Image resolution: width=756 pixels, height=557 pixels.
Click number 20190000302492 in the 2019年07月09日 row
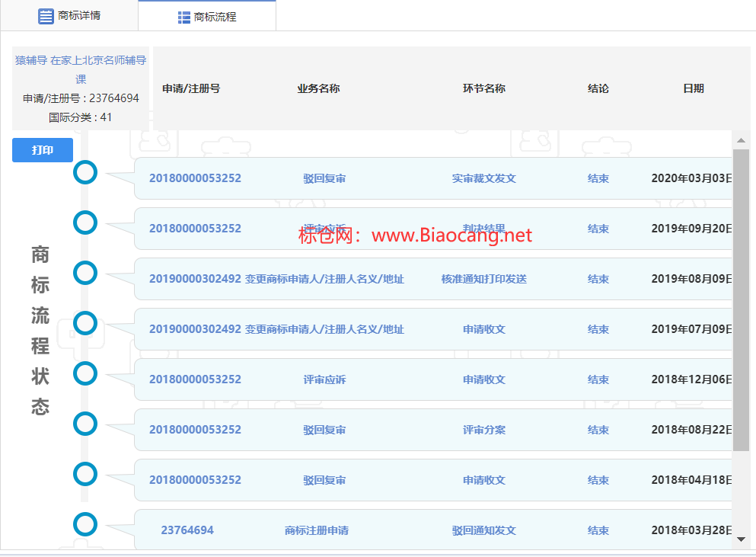(x=195, y=328)
